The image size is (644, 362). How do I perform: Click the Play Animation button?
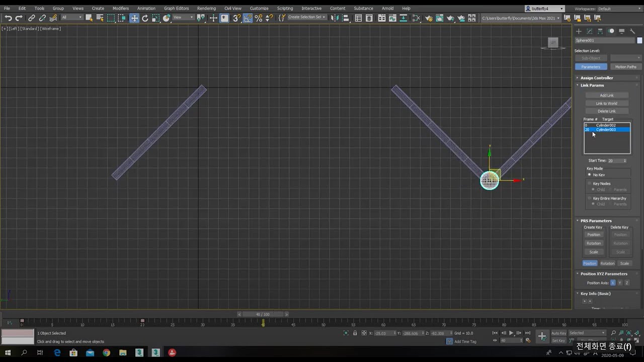[x=511, y=333]
